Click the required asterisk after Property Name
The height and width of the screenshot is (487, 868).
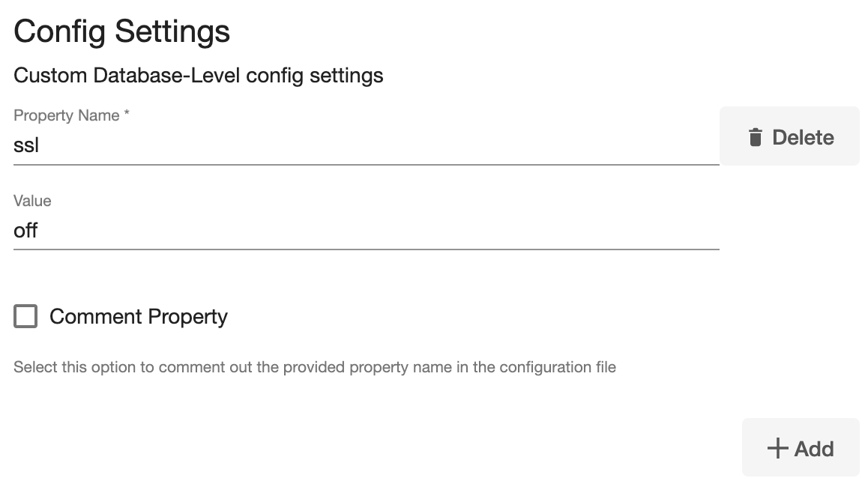[x=127, y=115]
